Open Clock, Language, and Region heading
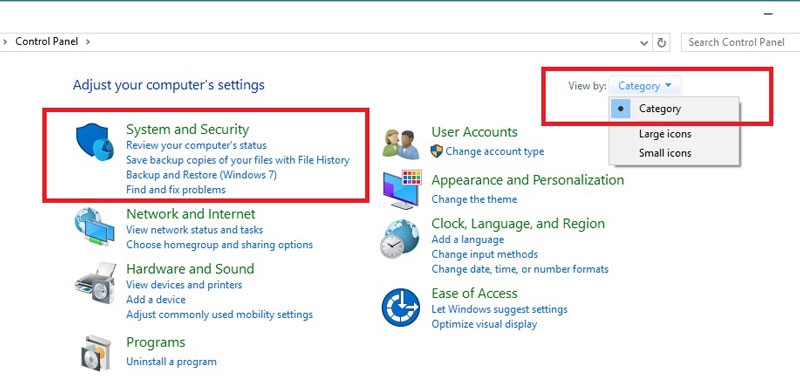This screenshot has height=390, width=800. pyautogui.click(x=518, y=224)
